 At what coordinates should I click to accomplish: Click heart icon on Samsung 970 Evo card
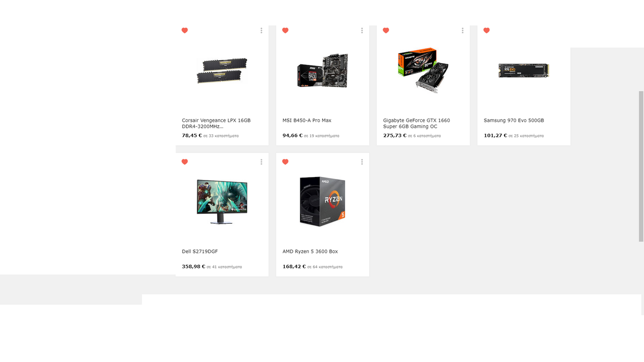pos(487,31)
